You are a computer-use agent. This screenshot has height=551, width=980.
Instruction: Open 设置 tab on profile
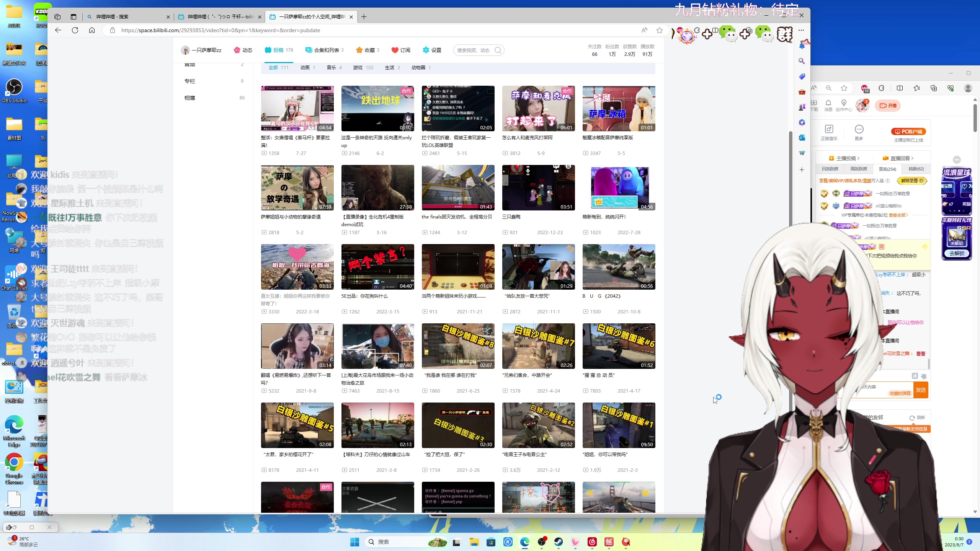(432, 50)
